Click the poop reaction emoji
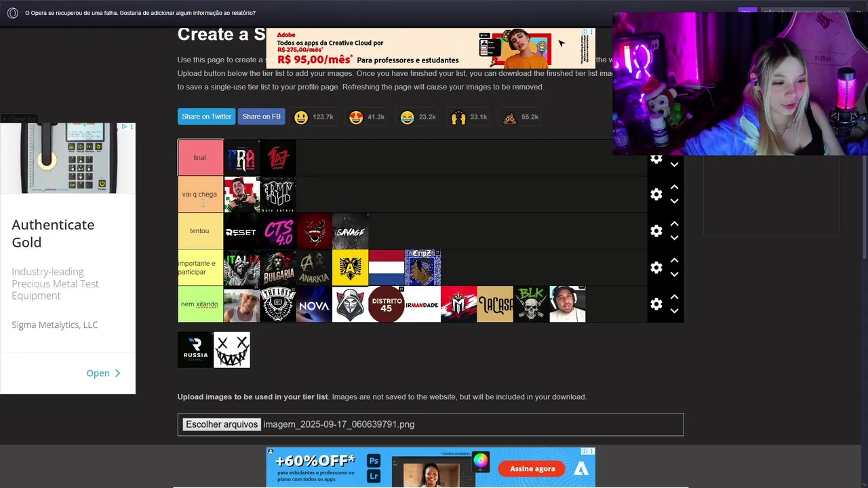Image resolution: width=868 pixels, height=488 pixels. [510, 117]
